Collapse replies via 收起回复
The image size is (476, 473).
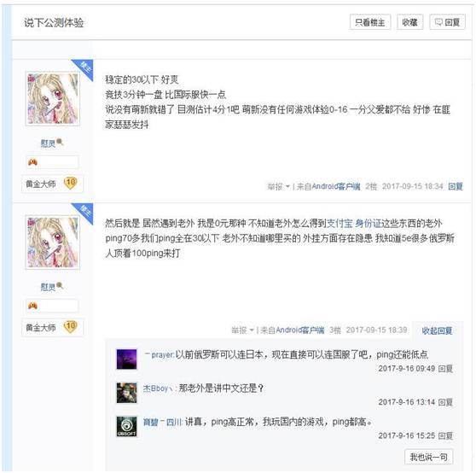click(x=437, y=330)
